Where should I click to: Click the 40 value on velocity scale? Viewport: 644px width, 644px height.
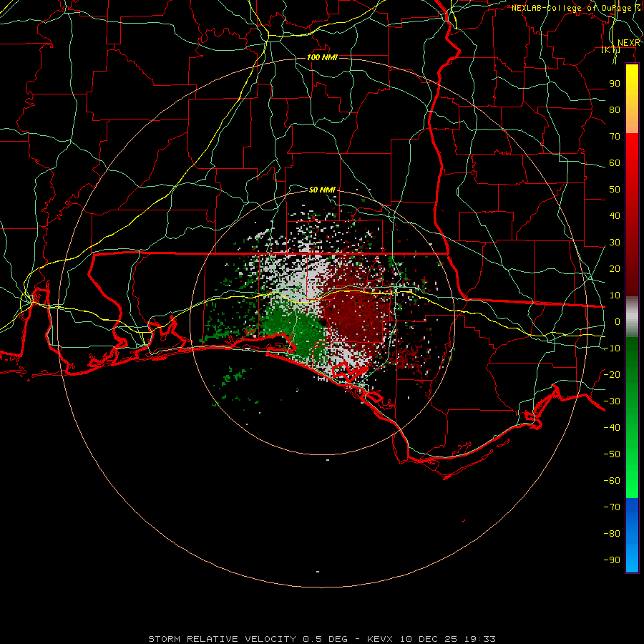pyautogui.click(x=615, y=215)
